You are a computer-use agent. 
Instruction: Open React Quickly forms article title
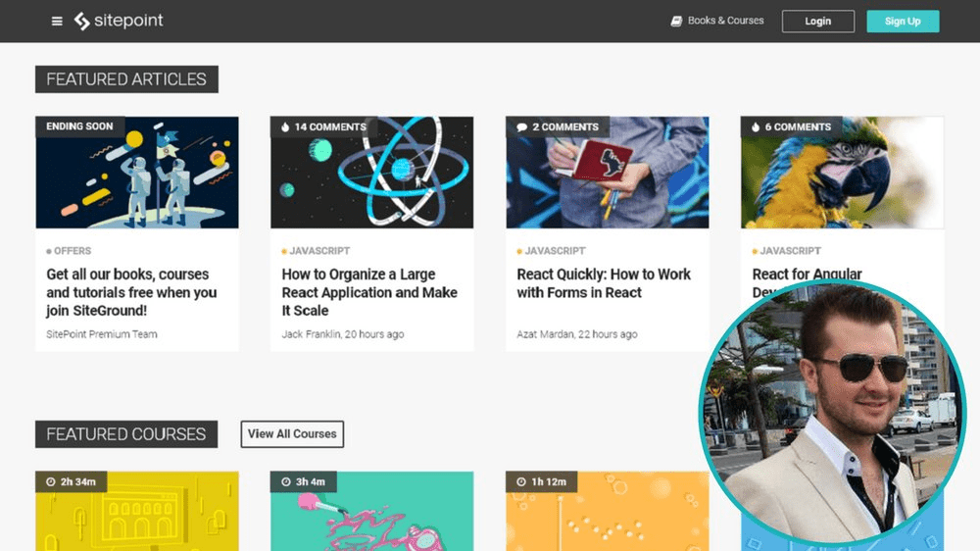[604, 283]
